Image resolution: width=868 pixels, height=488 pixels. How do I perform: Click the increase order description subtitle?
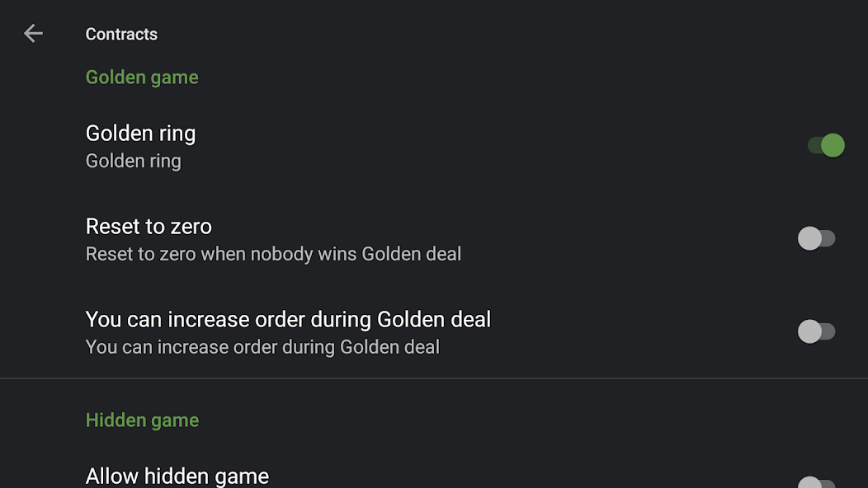[262, 346]
